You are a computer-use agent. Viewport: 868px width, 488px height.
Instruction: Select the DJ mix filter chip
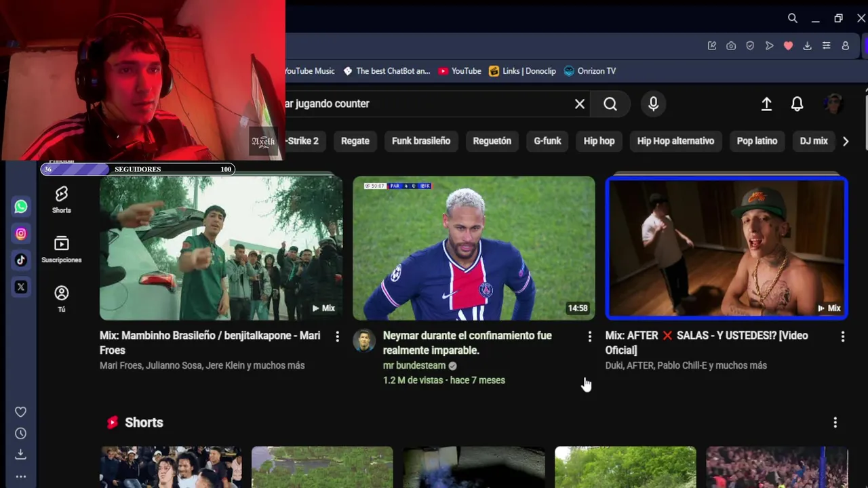[x=814, y=141]
